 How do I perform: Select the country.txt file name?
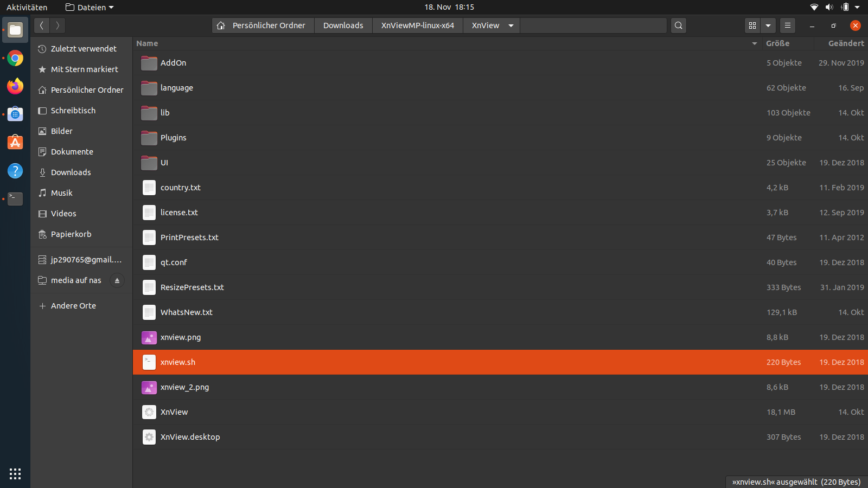181,188
